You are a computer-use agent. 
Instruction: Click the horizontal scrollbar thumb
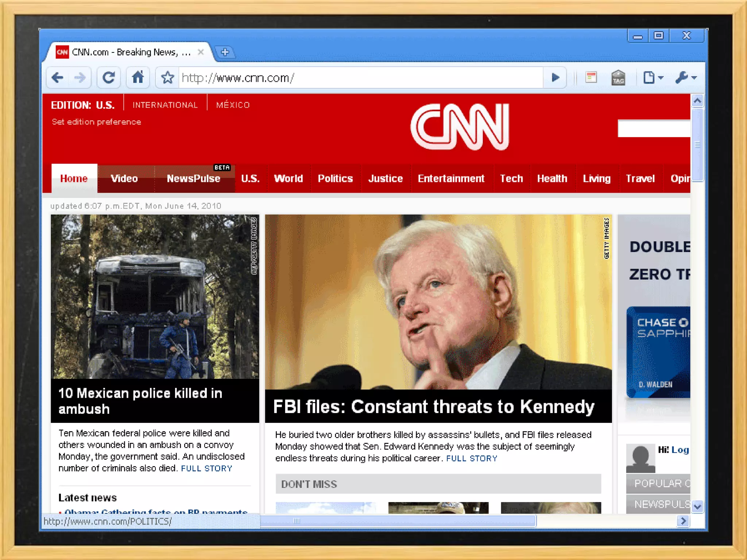pyautogui.click(x=398, y=521)
